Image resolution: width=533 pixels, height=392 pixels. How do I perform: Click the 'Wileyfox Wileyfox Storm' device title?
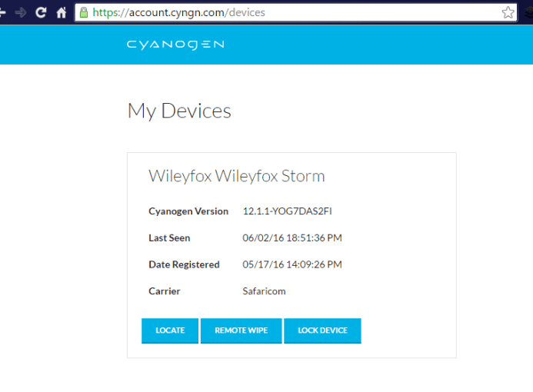237,176
